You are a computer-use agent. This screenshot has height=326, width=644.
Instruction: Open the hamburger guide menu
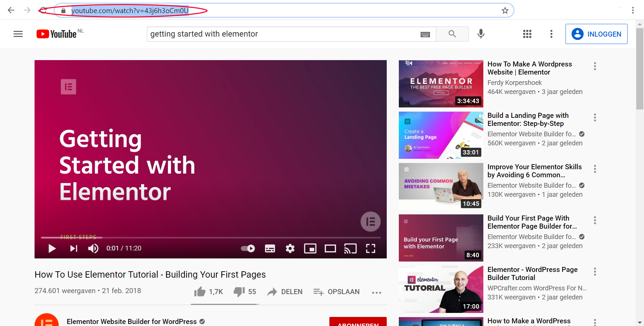[x=18, y=34]
